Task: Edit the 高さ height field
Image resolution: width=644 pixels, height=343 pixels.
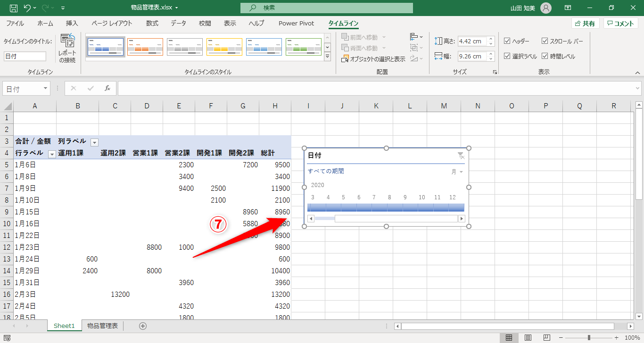Action: (472, 41)
